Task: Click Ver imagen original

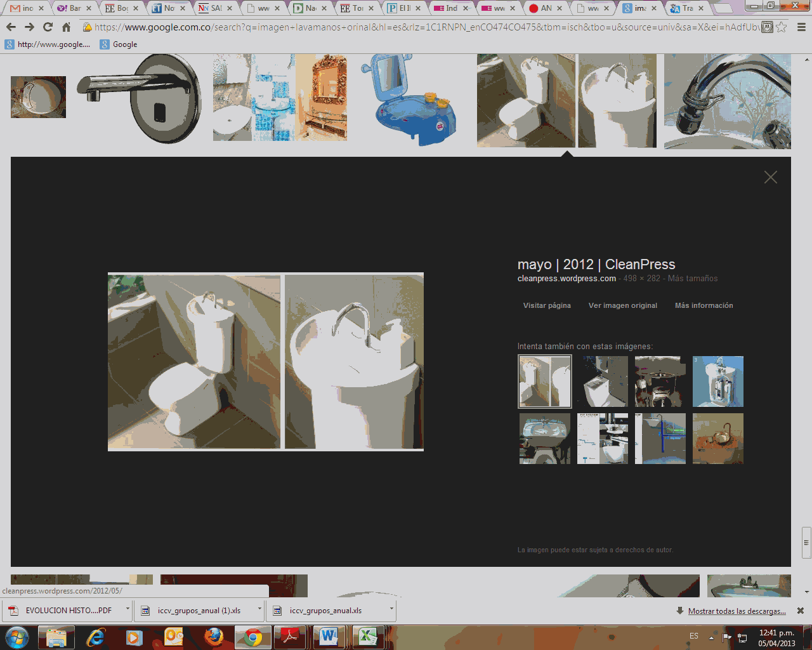Action: [x=622, y=305]
